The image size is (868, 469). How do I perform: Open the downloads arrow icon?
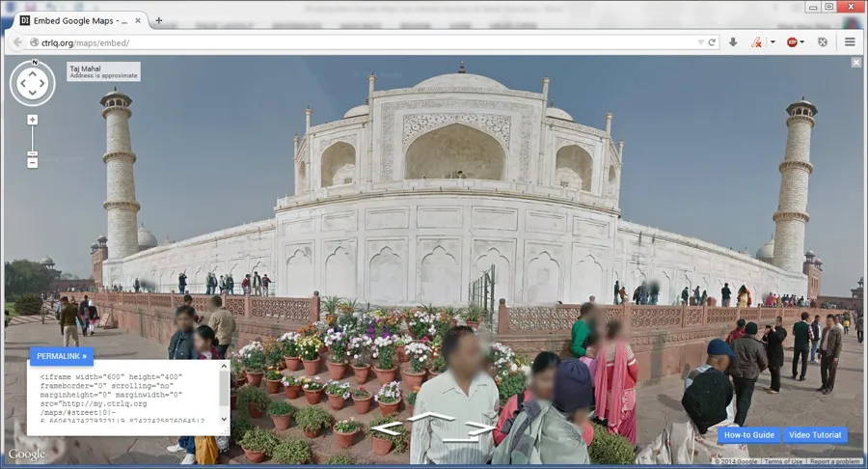pos(733,42)
